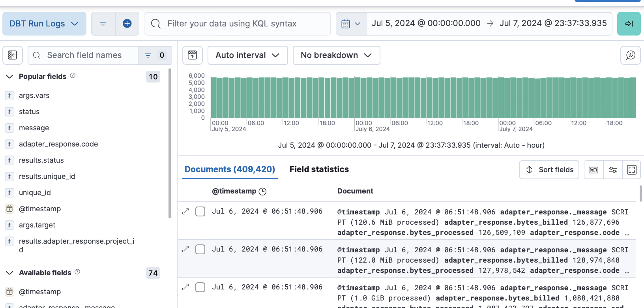Open the Auto interval dropdown

pyautogui.click(x=247, y=55)
